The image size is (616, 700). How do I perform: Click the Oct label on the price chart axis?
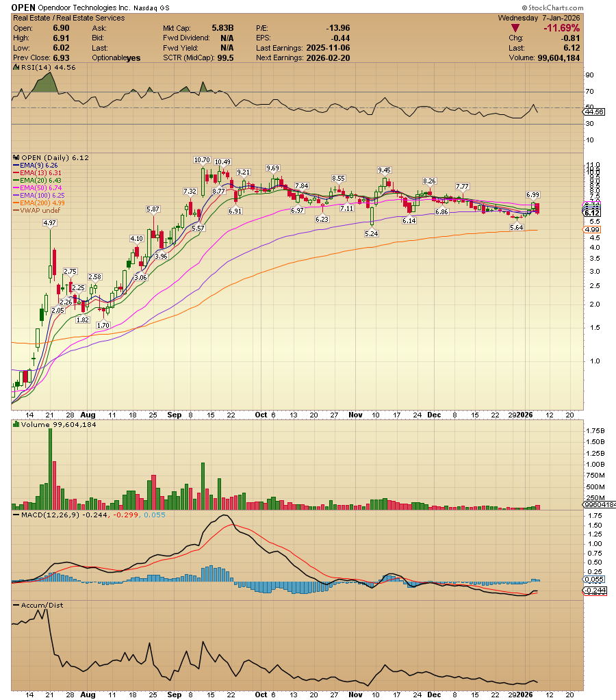pyautogui.click(x=261, y=415)
